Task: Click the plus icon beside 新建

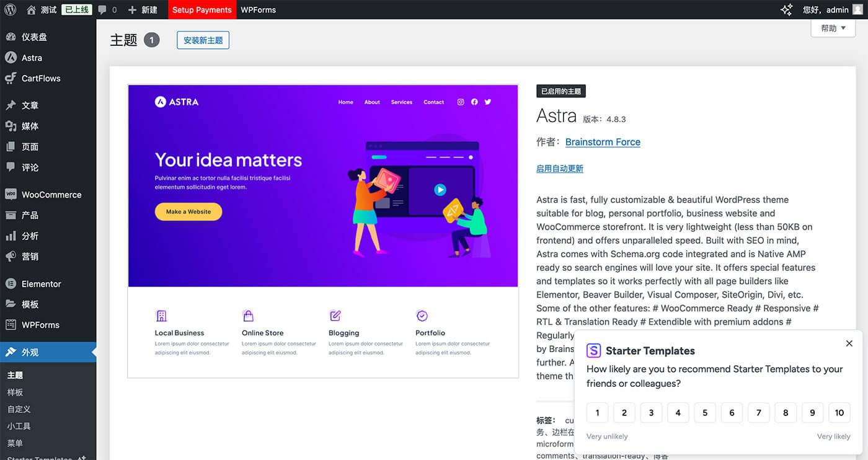Action: (132, 10)
